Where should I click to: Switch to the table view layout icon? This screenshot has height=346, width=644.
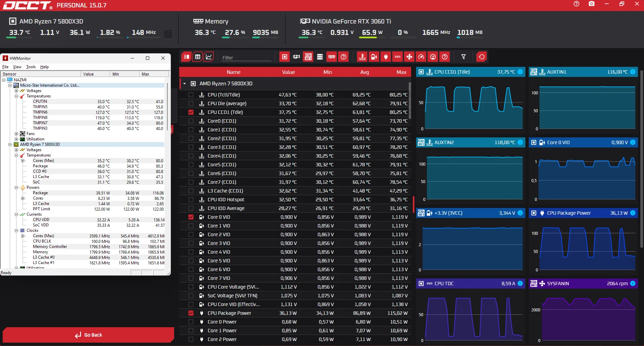coord(198,57)
